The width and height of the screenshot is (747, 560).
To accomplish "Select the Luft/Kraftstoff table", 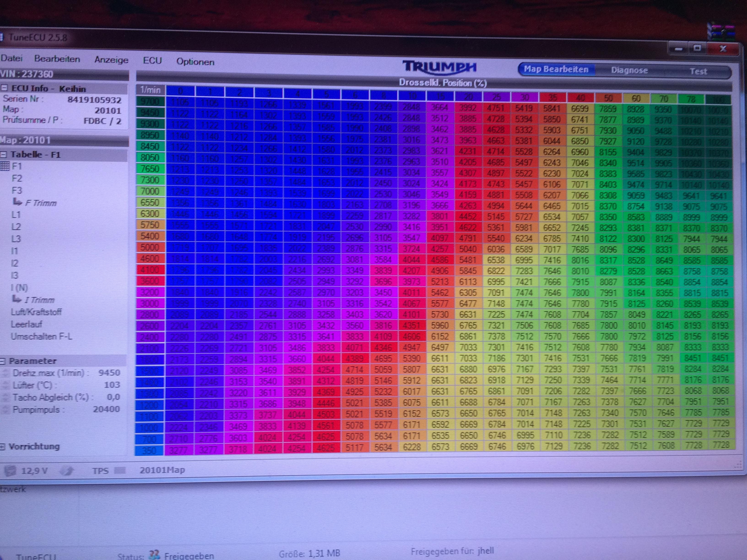I will click(36, 312).
